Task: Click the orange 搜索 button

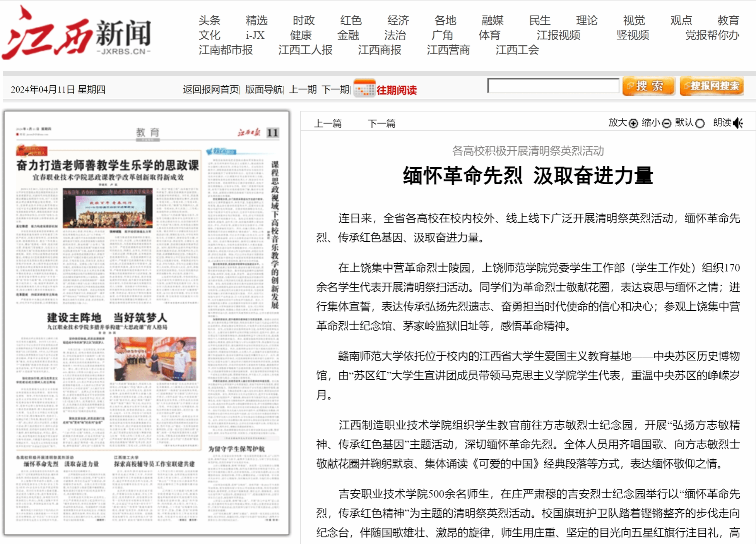Action: (649, 86)
